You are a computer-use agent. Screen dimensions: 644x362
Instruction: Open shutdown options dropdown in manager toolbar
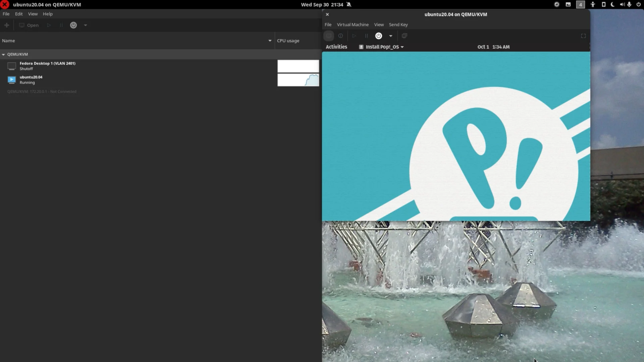(x=86, y=25)
